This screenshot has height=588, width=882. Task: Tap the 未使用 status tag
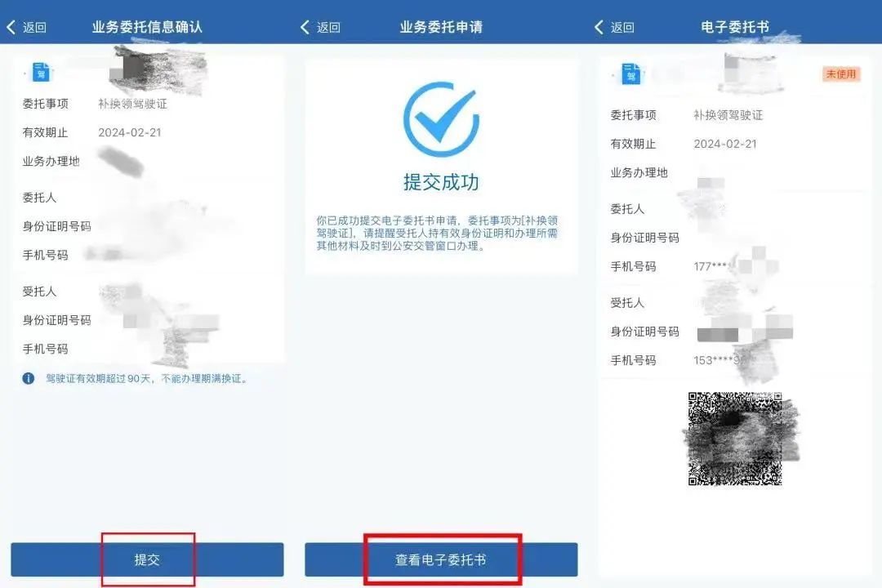coord(841,73)
